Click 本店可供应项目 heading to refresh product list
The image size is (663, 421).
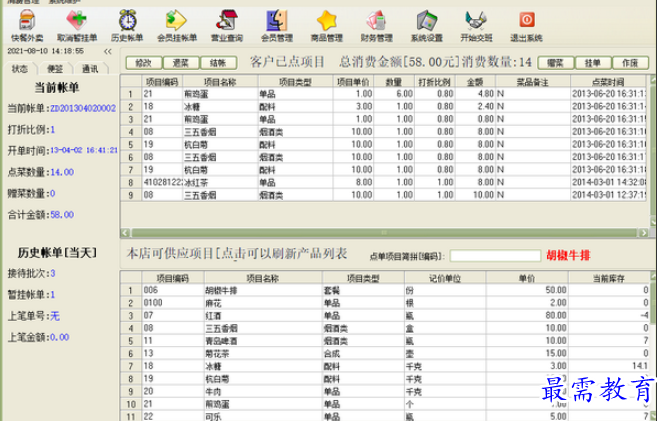(x=237, y=254)
